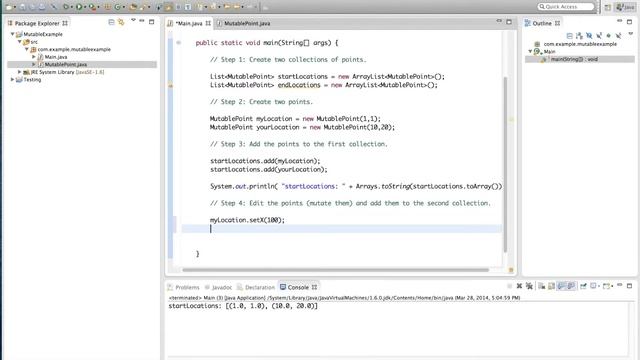Image resolution: width=640 pixels, height=360 pixels.
Task: Open the New wizard dropdown arrow
Action: tap(15, 7)
